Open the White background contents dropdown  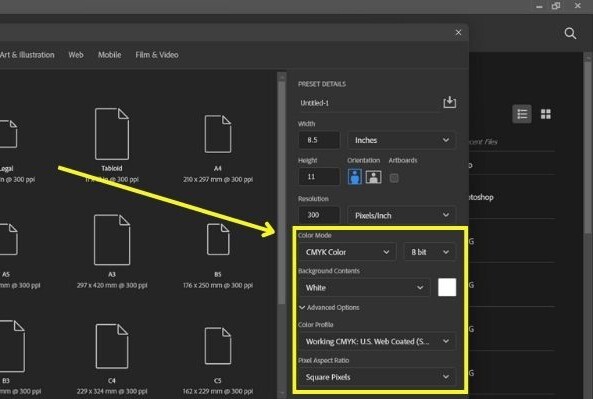click(x=365, y=288)
